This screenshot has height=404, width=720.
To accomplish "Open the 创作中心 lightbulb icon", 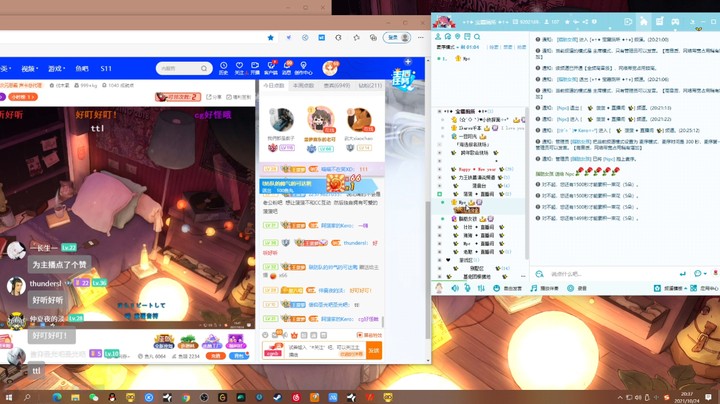I will [303, 68].
